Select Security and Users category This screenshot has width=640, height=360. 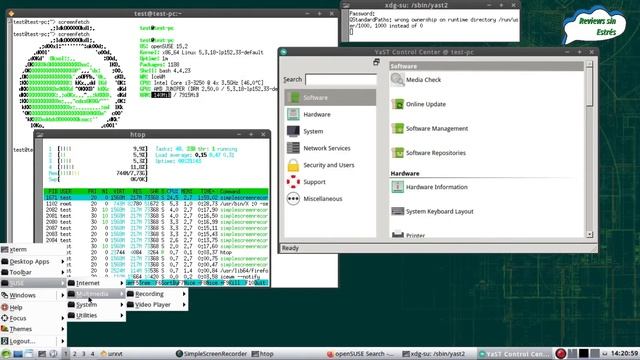[330, 165]
